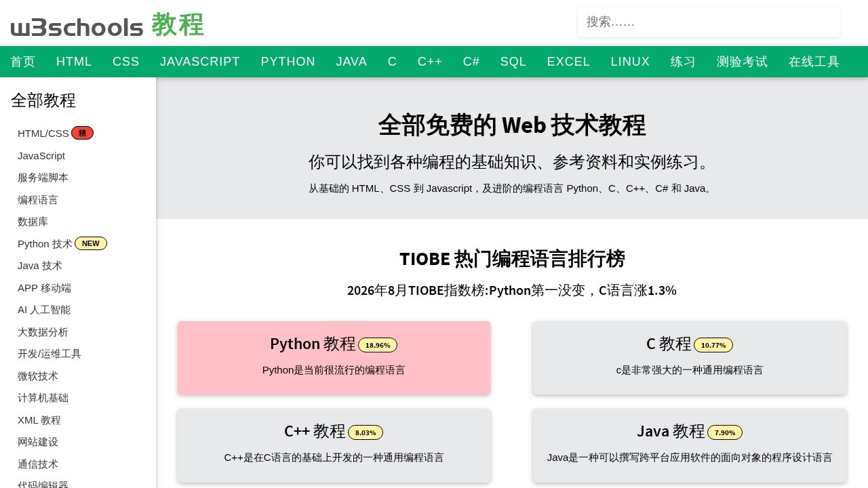This screenshot has width=868, height=488.
Task: Open AI 人工智能 sidebar category
Action: coord(44,310)
